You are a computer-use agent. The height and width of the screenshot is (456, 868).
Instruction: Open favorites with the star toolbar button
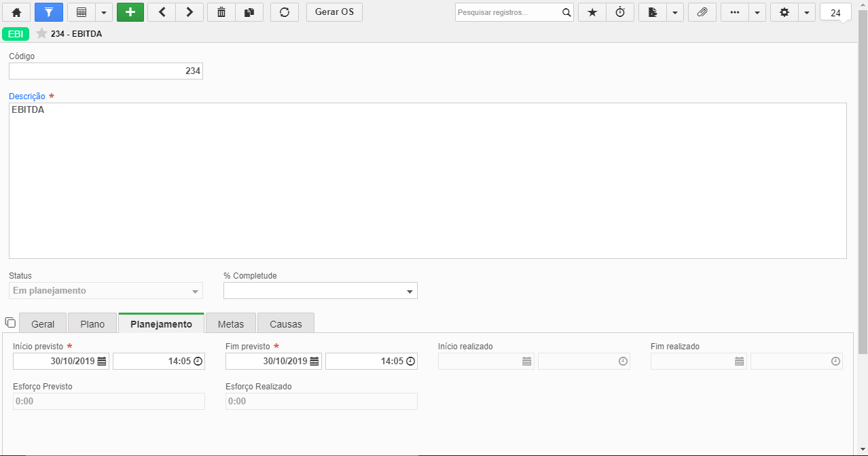(592, 12)
